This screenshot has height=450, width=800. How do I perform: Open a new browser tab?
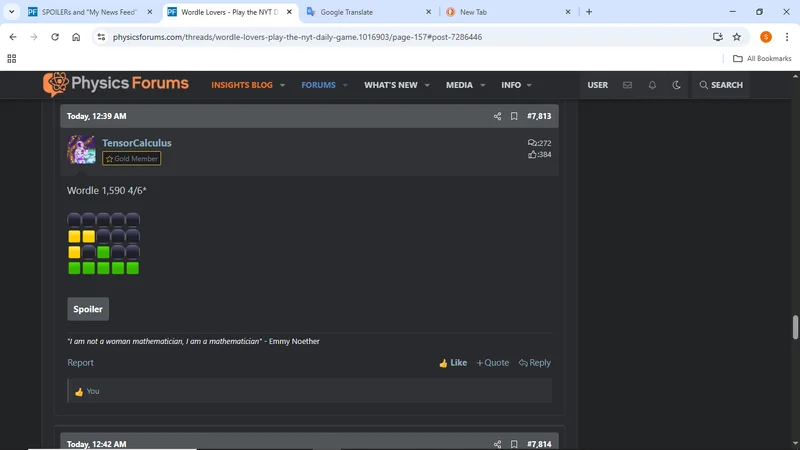click(589, 12)
